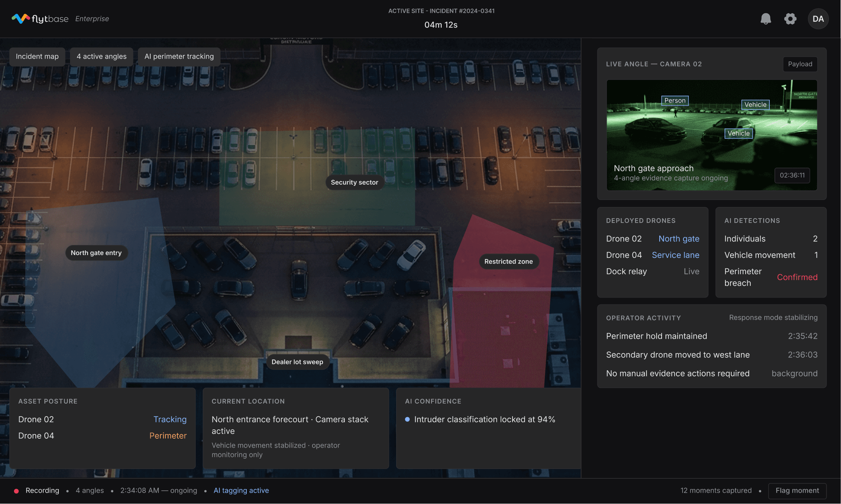Viewport: 841px width, 504px height.
Task: Select the upper Vehicle detection label
Action: pyautogui.click(x=755, y=105)
